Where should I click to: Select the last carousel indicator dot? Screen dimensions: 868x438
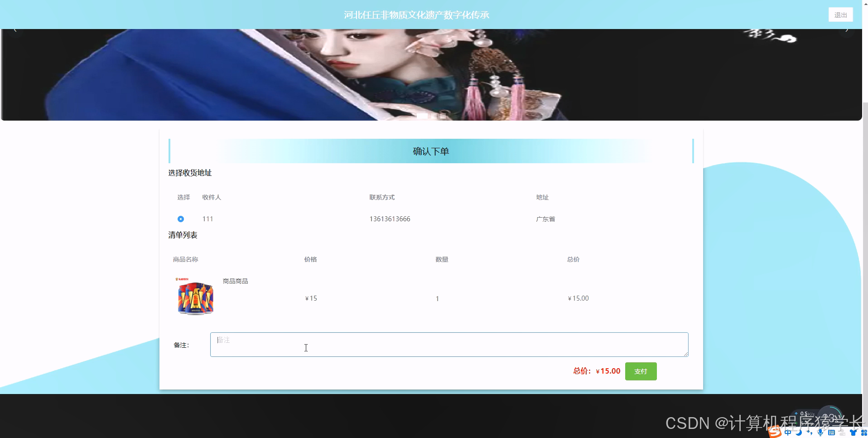pos(443,116)
